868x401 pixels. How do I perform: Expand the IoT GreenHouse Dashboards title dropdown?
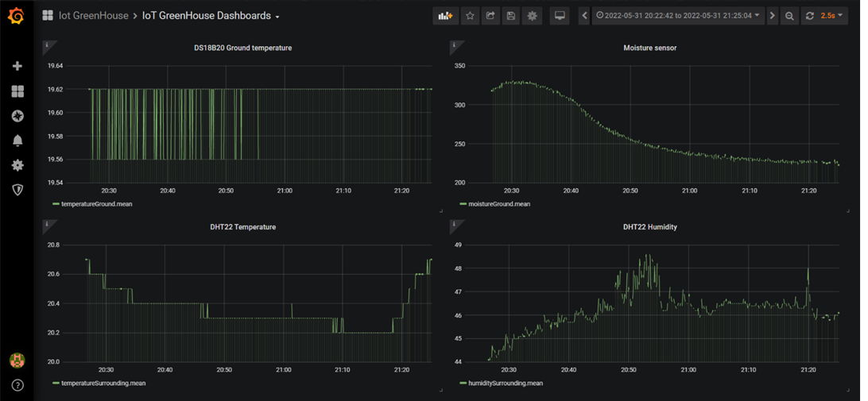[x=211, y=16]
